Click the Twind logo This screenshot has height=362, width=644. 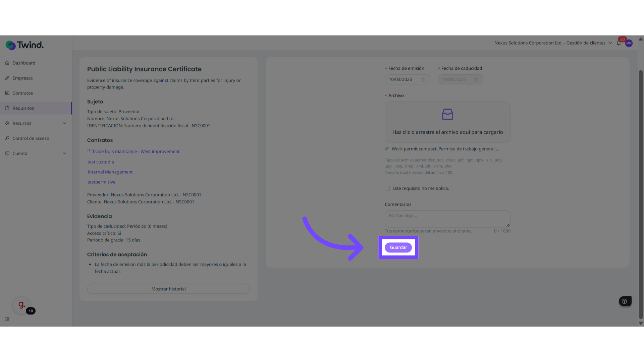24,45
